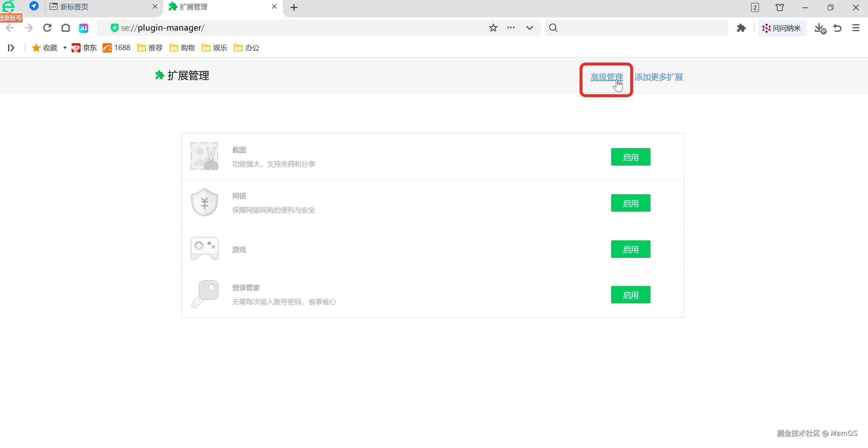Viewport: 868px width, 448px height.
Task: Minimize the browser window
Action: pyautogui.click(x=805, y=7)
